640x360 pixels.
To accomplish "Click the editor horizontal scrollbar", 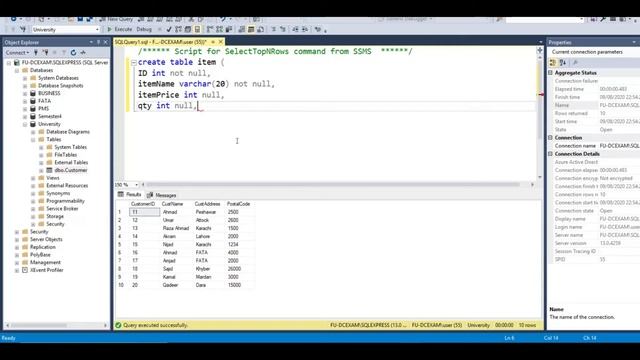I will point(333,184).
